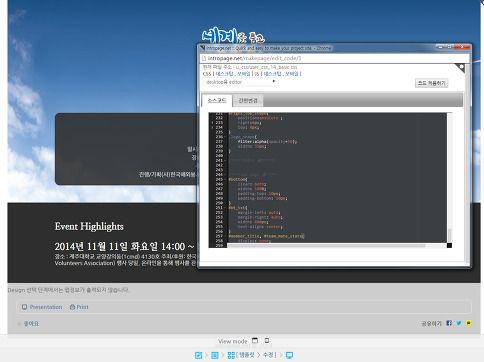Go to the second step icon in bottom bar
This screenshot has width=484, height=362.
coord(215,355)
